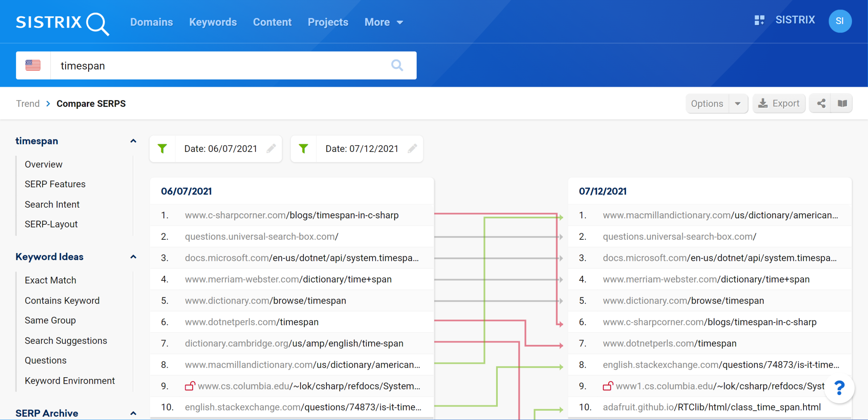
Task: Open the Keywords navigation tab
Action: click(213, 22)
